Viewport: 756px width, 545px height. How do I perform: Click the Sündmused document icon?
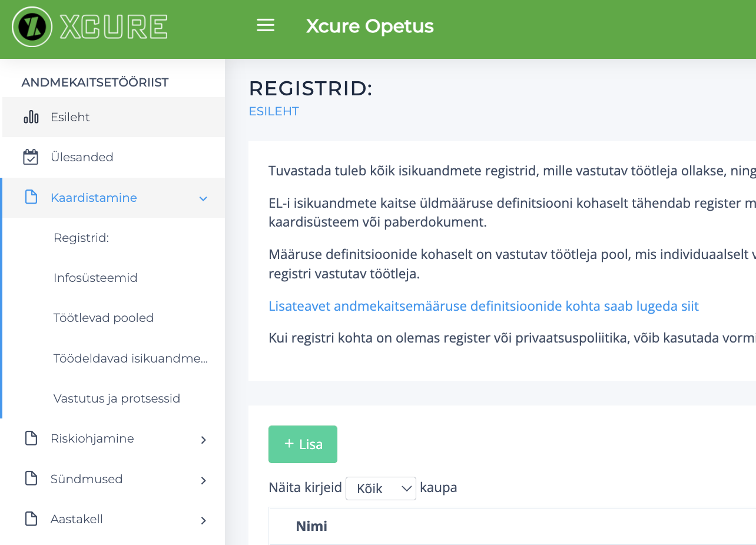click(x=31, y=479)
